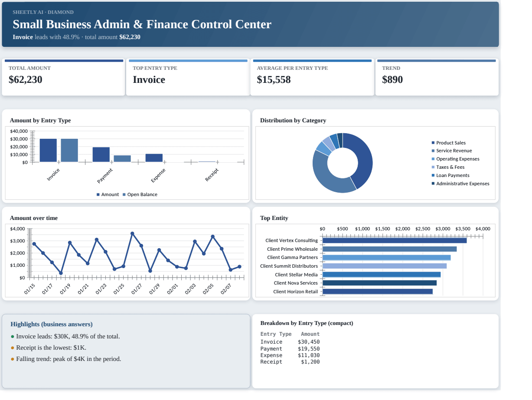Select the Client Summit Distributors bar
Viewport: 532px width, 400px height.
click(x=385, y=266)
